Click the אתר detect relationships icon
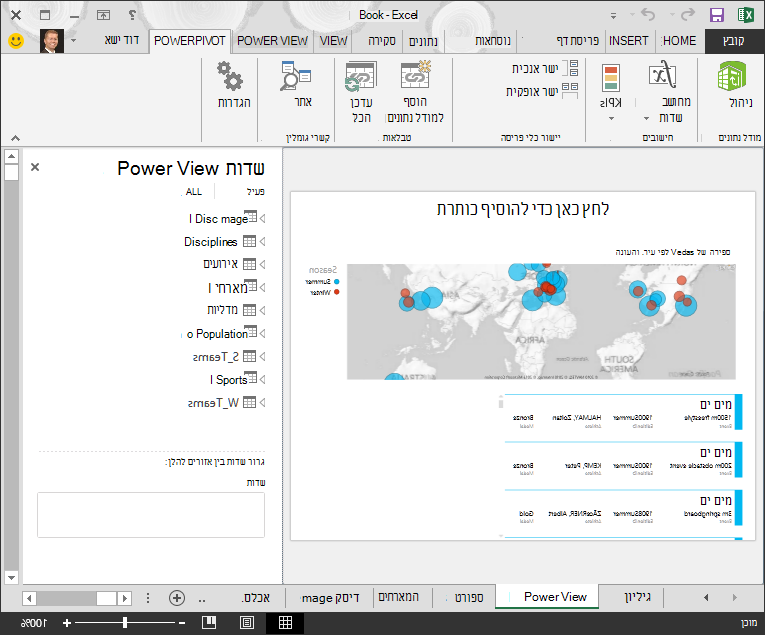765x635 pixels. (296, 76)
